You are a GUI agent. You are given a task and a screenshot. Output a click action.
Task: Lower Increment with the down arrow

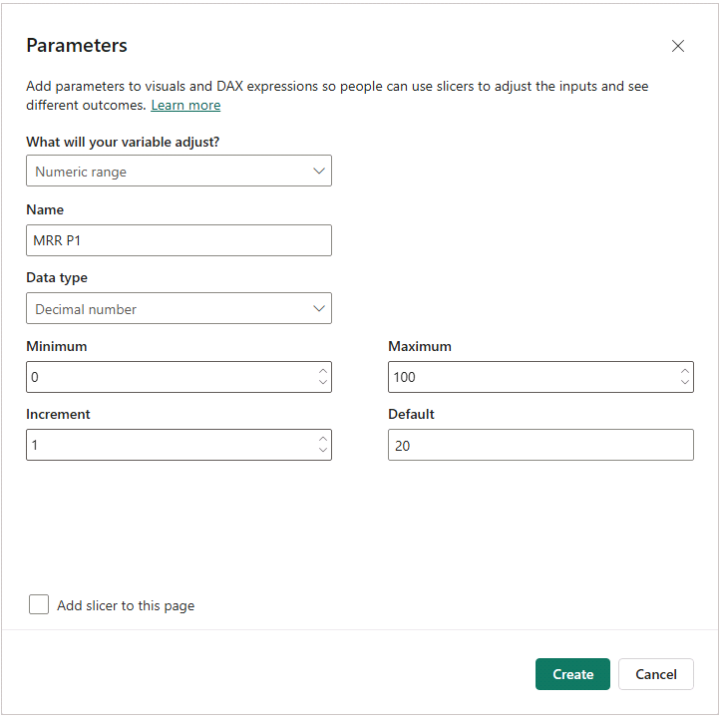[323, 451]
